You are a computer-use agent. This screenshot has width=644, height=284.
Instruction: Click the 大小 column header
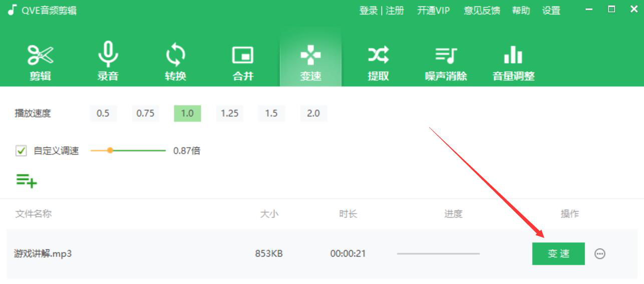(269, 213)
